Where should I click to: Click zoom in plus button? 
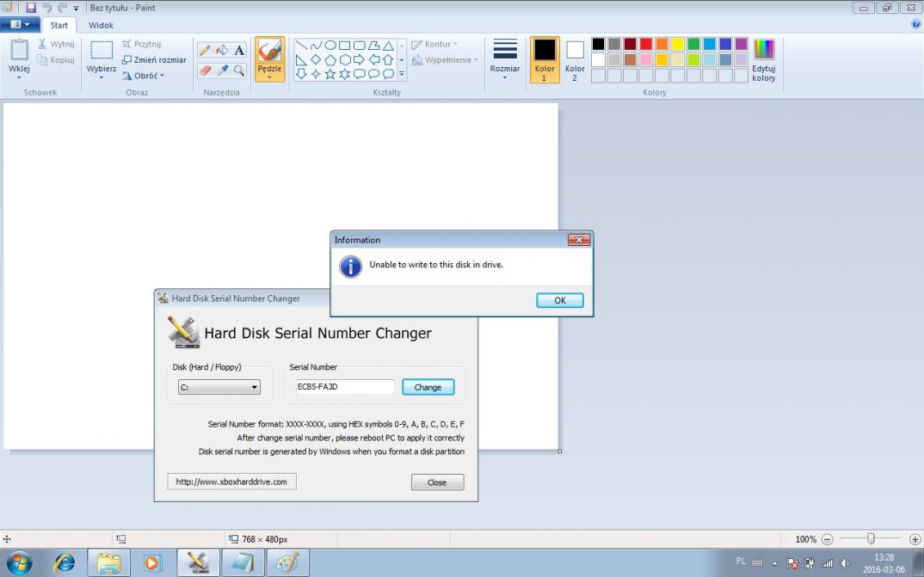coord(915,539)
